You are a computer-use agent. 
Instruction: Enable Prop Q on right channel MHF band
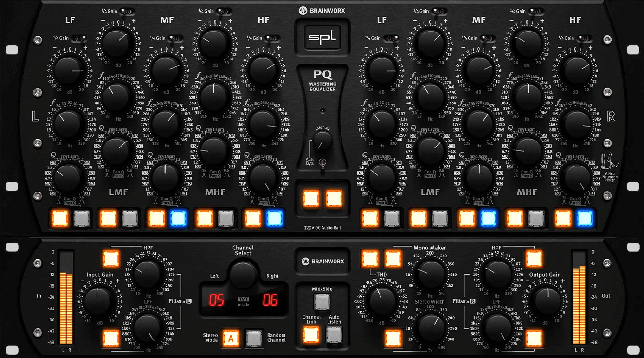point(536,218)
